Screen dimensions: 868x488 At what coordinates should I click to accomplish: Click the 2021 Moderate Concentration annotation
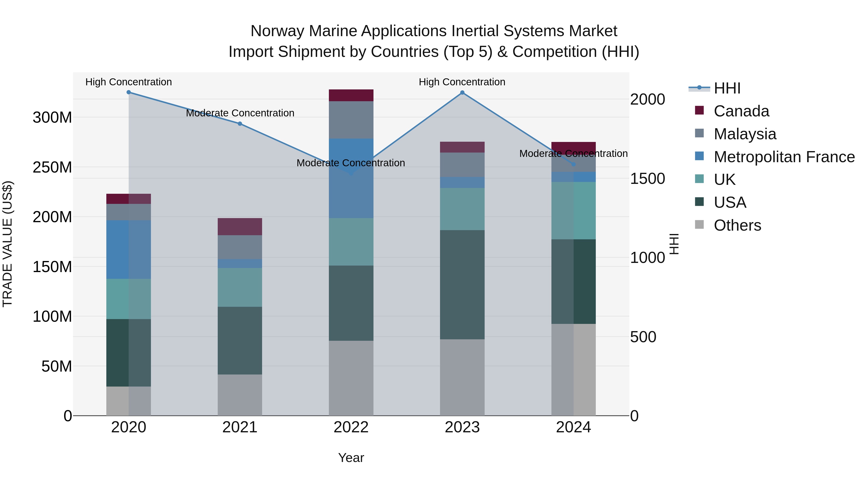click(x=240, y=113)
